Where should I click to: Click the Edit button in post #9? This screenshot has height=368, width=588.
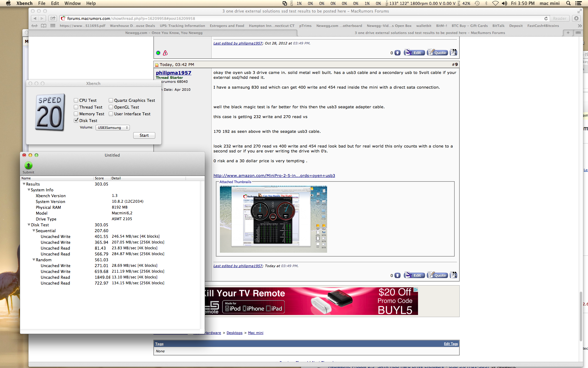tap(414, 275)
